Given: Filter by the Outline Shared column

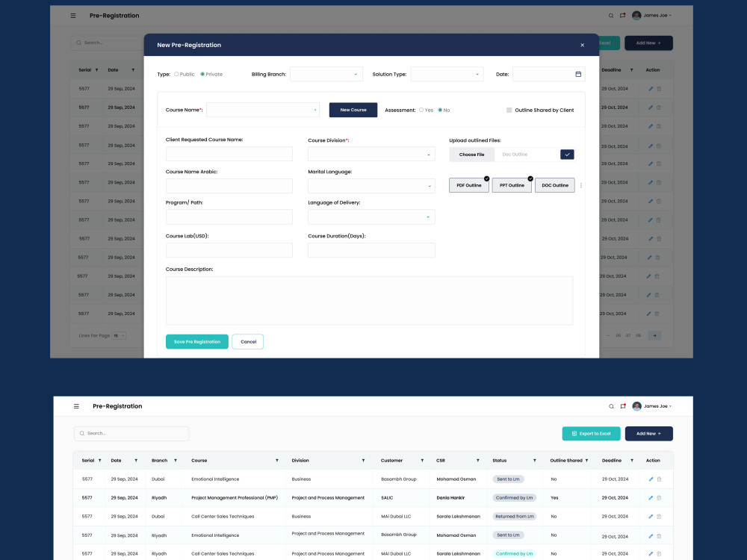Looking at the screenshot, I should click(586, 461).
